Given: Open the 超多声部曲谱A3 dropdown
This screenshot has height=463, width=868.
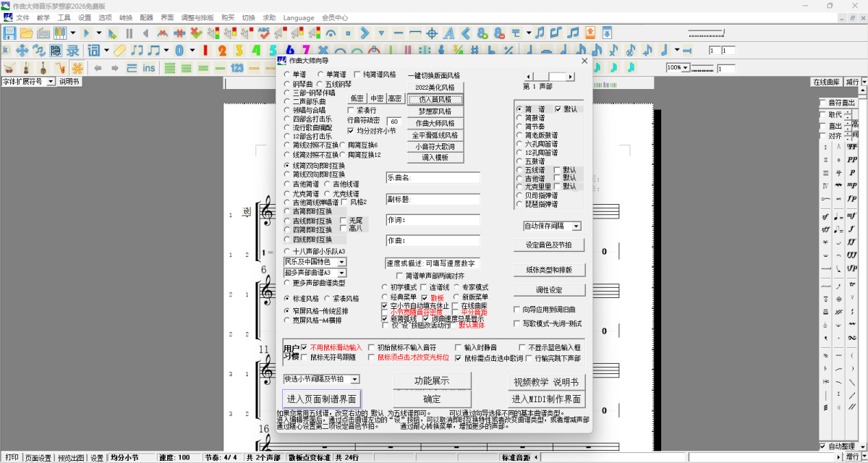Looking at the screenshot, I should tap(341, 273).
